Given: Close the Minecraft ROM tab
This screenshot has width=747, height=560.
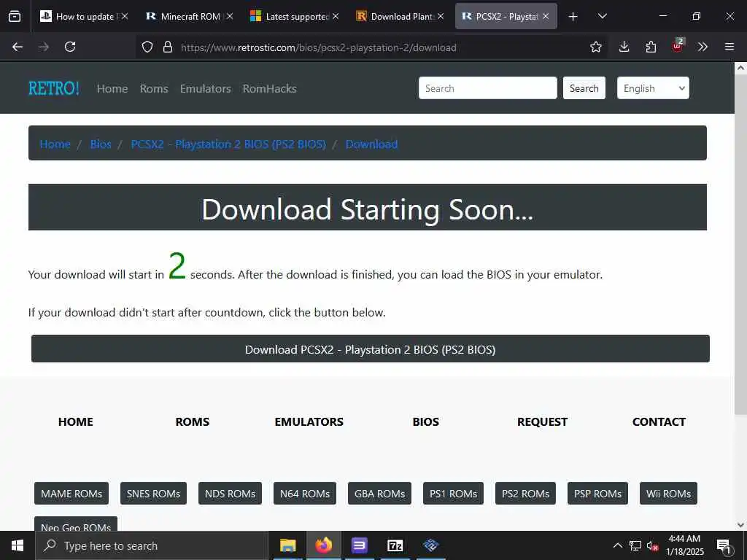Looking at the screenshot, I should click(230, 16).
